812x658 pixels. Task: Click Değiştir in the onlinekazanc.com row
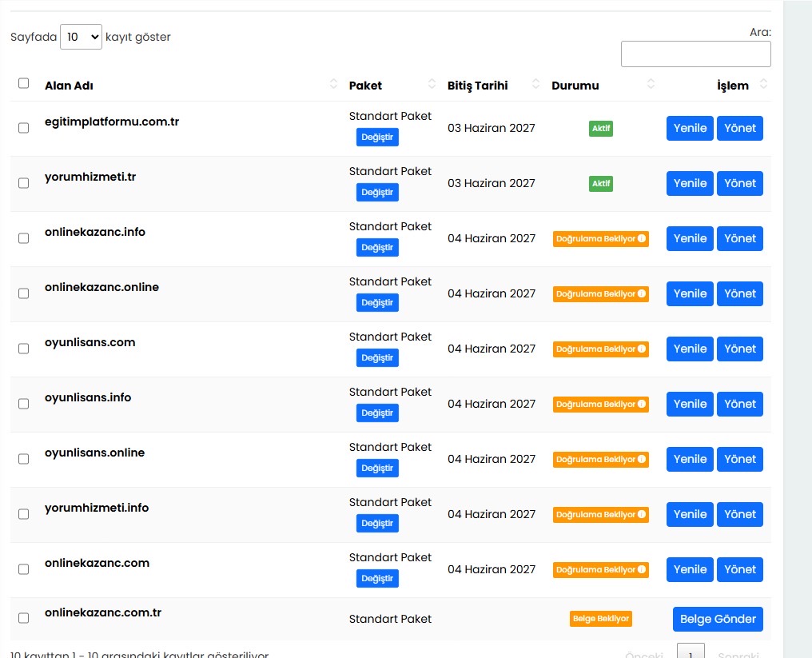coord(377,579)
